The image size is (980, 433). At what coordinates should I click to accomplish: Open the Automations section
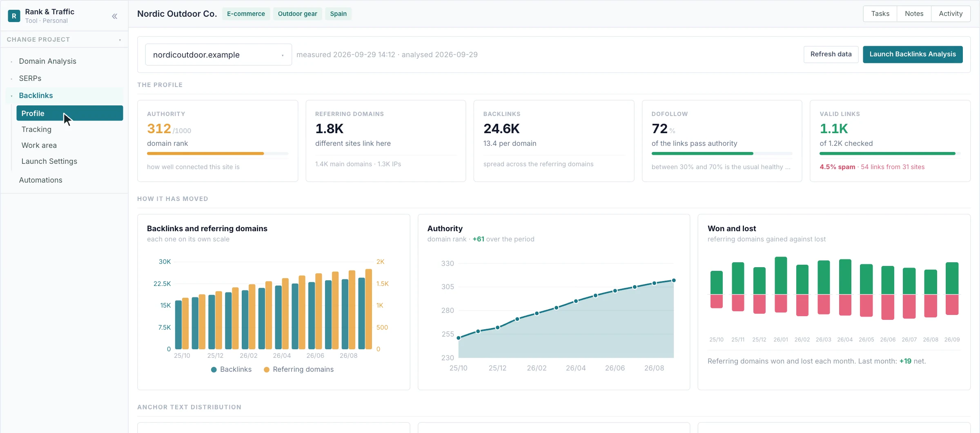pos(40,180)
